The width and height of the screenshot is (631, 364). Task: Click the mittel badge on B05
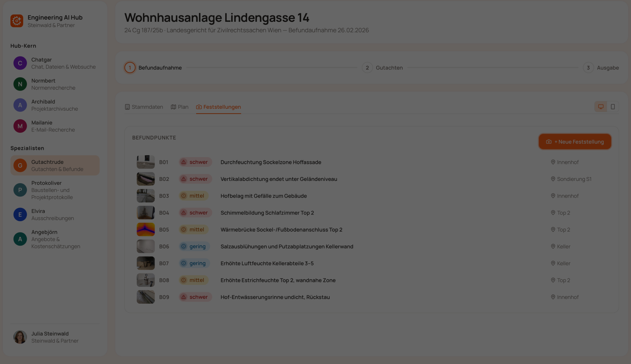pyautogui.click(x=193, y=230)
